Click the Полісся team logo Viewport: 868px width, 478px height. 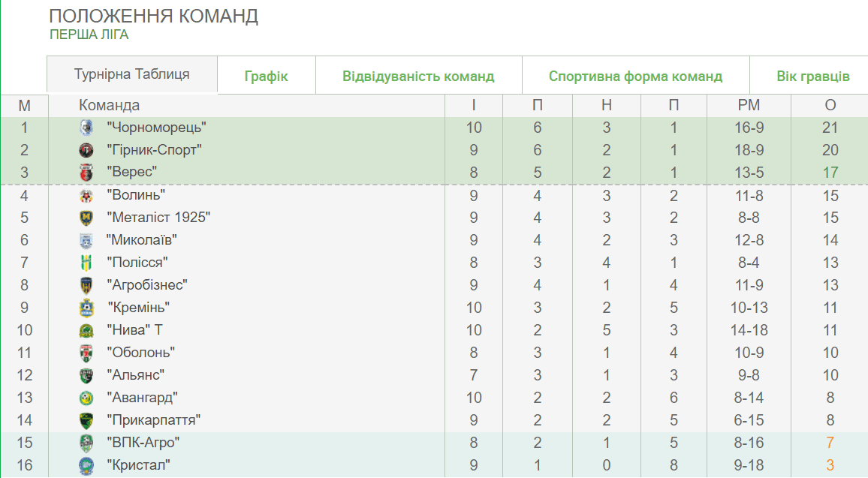tap(86, 263)
